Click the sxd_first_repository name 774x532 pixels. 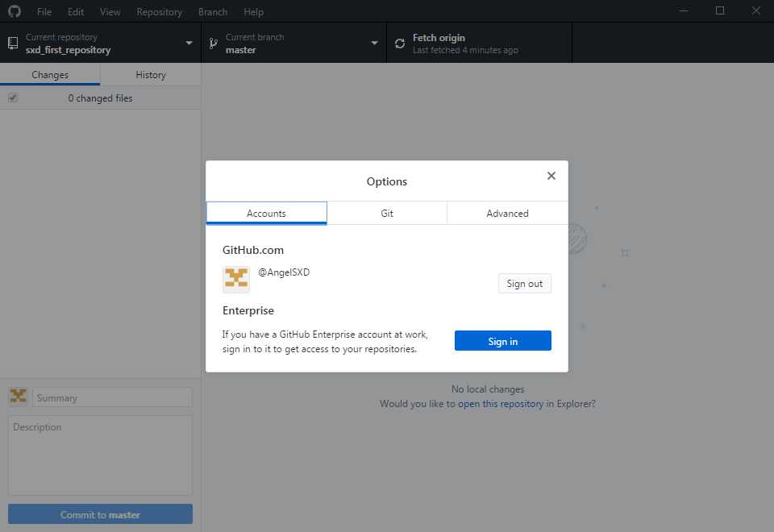[68, 50]
